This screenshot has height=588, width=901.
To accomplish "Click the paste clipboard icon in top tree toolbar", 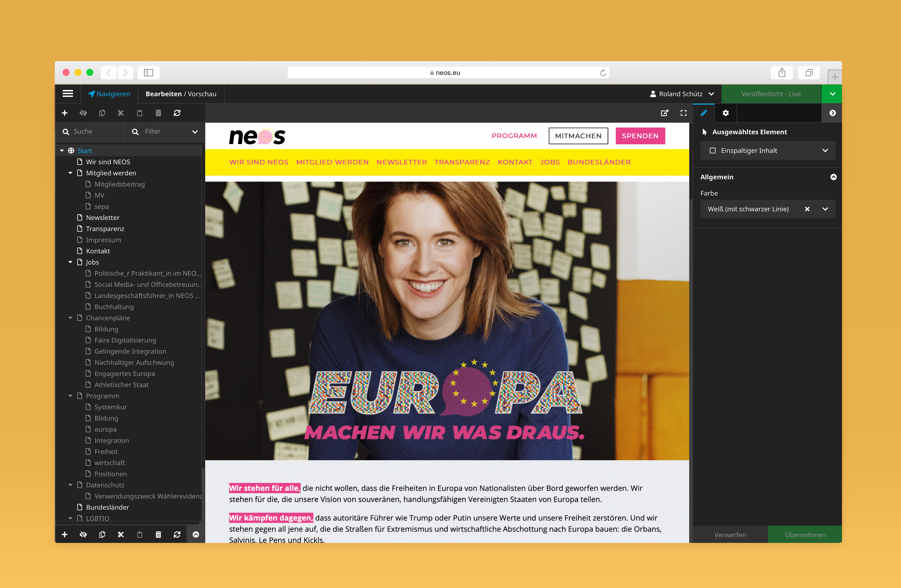I will 140,113.
